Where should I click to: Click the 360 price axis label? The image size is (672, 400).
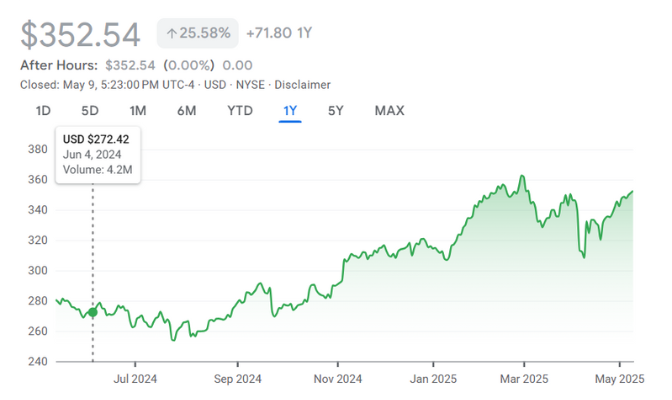(38, 179)
